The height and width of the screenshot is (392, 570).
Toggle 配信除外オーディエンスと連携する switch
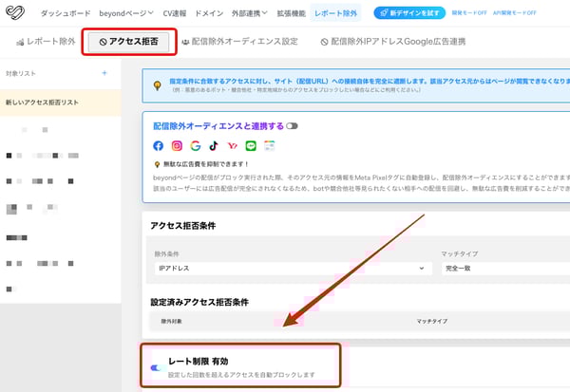tap(292, 125)
